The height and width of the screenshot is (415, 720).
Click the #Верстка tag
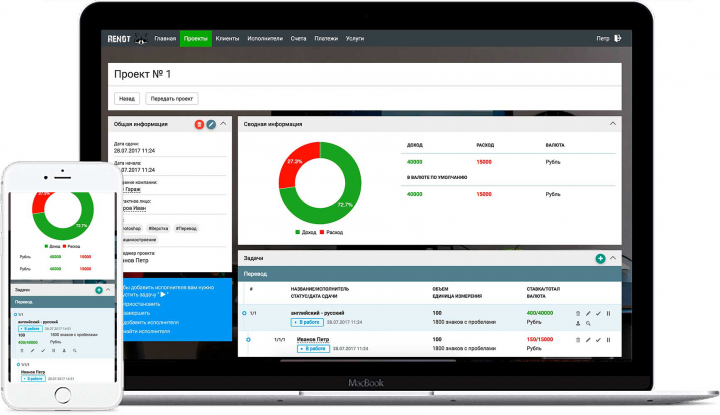click(x=158, y=228)
